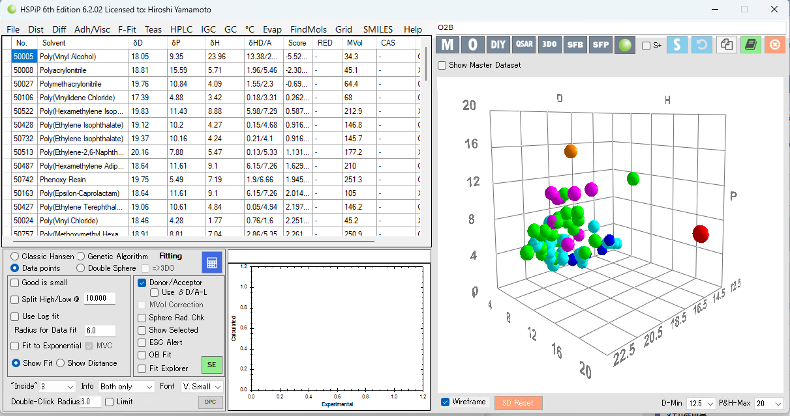790x416 pixels.
Task: Click the 3D Reset button
Action: (x=517, y=402)
